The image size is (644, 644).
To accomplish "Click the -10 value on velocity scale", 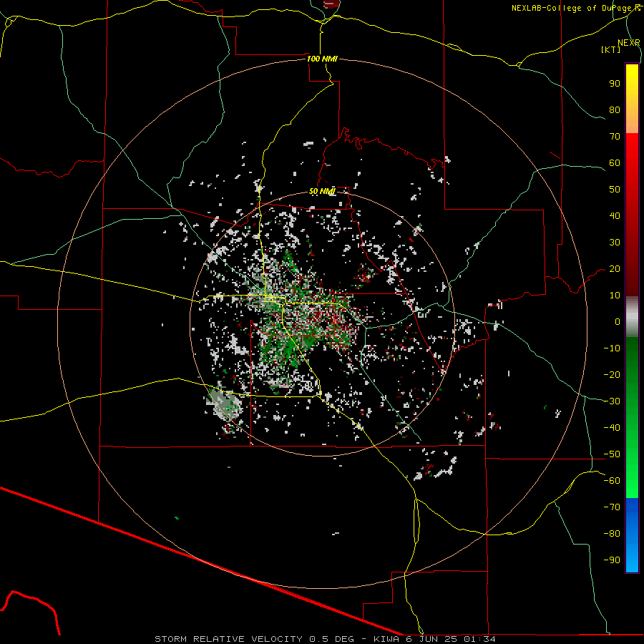I will coord(612,348).
